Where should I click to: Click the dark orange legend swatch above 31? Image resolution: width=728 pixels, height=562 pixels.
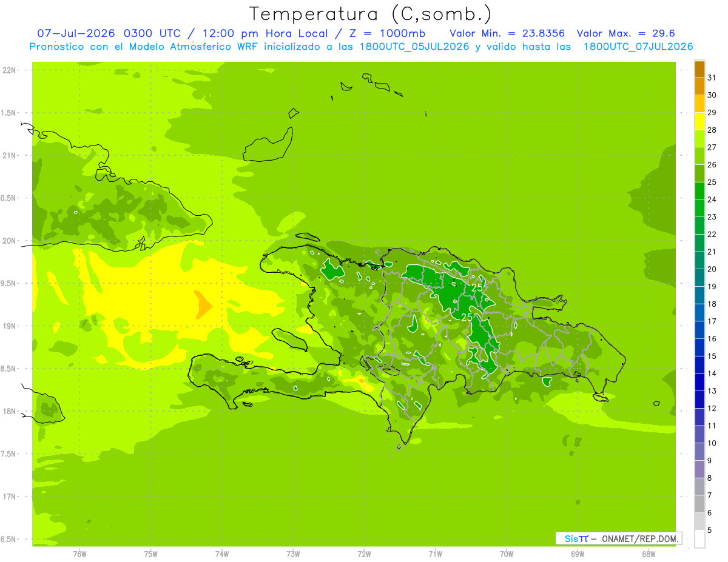pos(699,69)
